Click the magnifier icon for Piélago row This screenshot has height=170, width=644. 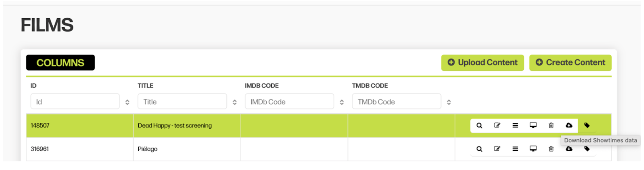pyautogui.click(x=479, y=149)
